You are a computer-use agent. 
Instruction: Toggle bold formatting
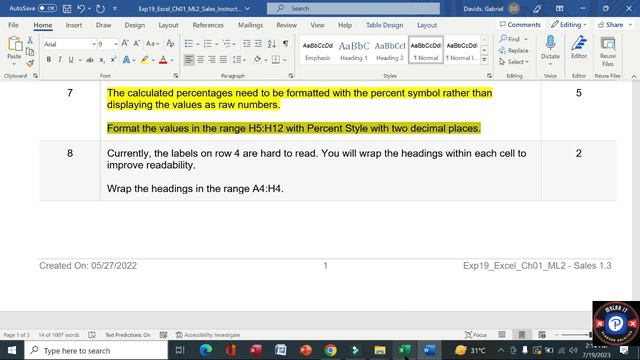click(x=49, y=60)
